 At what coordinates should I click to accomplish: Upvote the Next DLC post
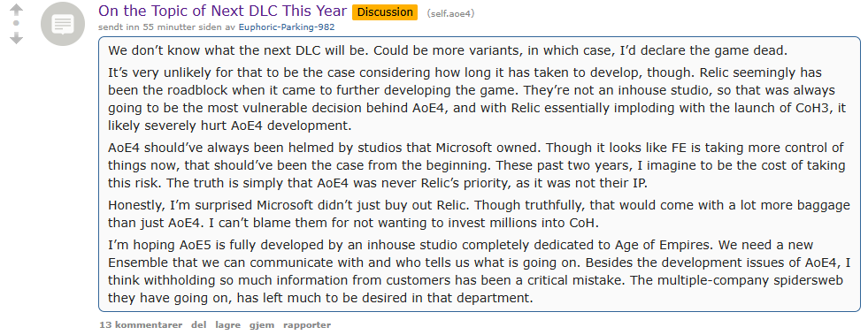pyautogui.click(x=17, y=10)
